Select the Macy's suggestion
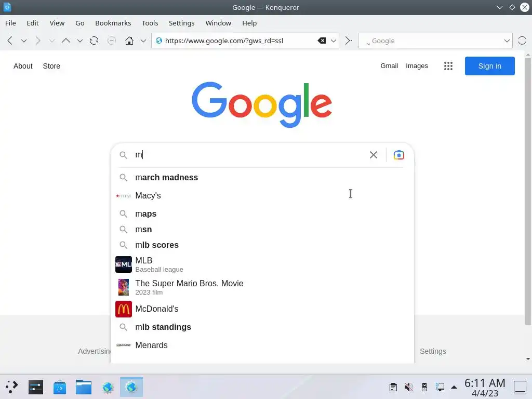This screenshot has height=399, width=532. coord(262,196)
